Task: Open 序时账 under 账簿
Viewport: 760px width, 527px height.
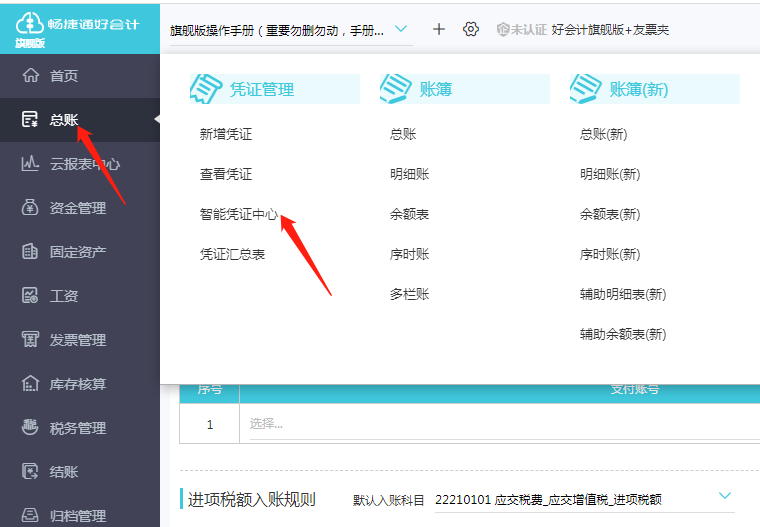Action: click(410, 254)
